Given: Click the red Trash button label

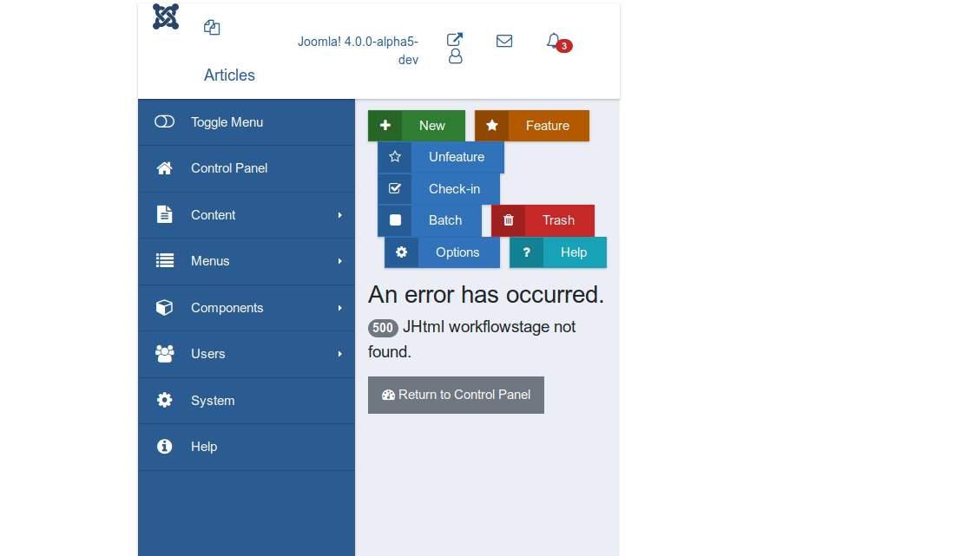Looking at the screenshot, I should pyautogui.click(x=558, y=220).
